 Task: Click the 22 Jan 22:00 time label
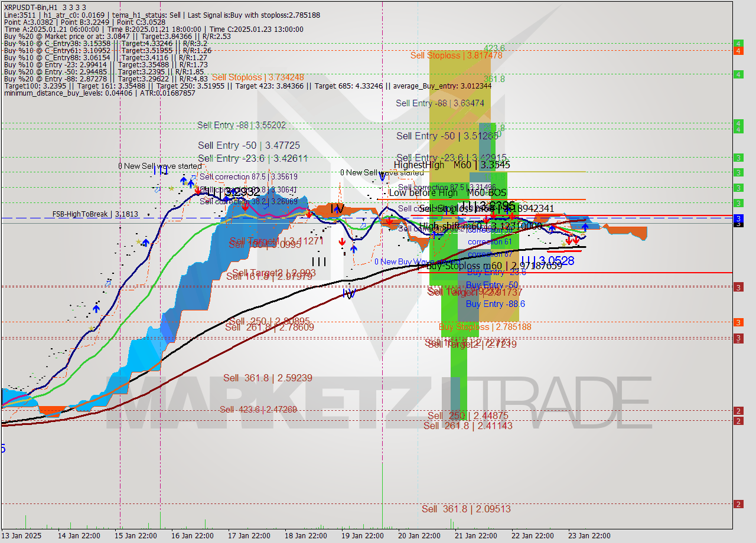pyautogui.click(x=534, y=536)
